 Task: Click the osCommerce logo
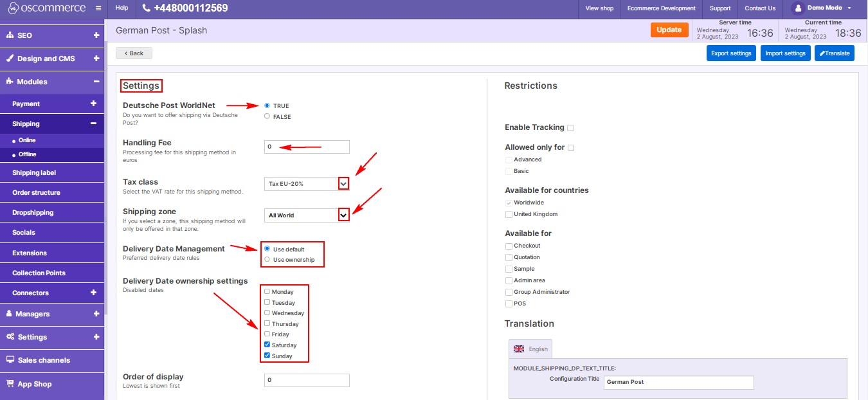click(x=46, y=8)
